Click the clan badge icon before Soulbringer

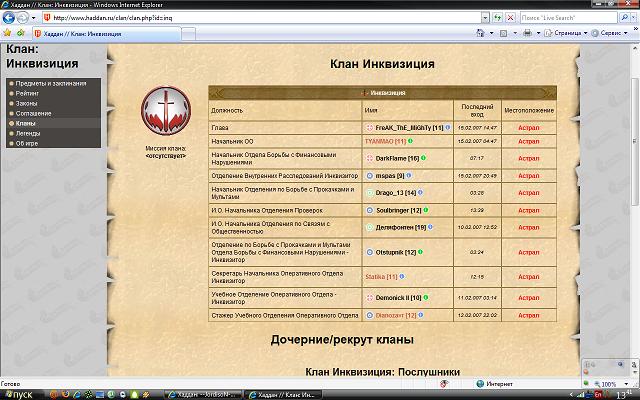pos(370,210)
